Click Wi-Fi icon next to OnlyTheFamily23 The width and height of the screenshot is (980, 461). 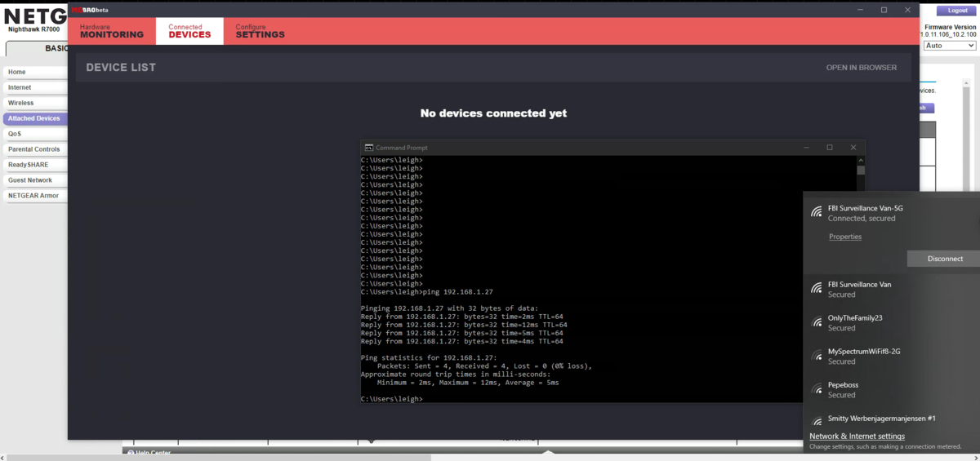click(x=816, y=322)
